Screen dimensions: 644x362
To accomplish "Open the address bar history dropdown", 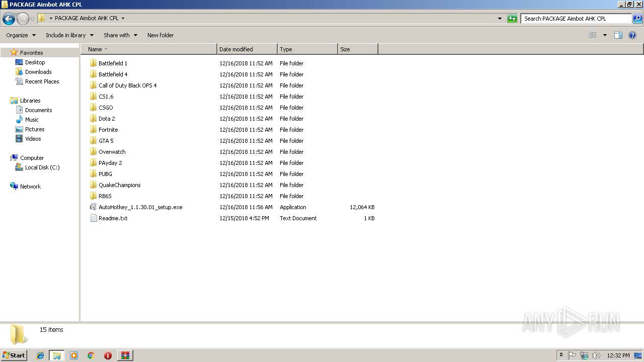I will (x=500, y=19).
